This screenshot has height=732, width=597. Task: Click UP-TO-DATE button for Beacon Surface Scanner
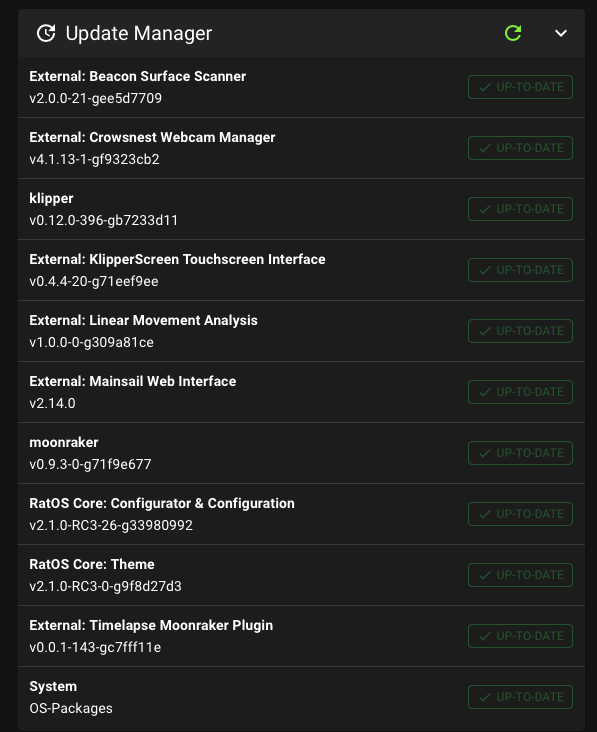[x=520, y=87]
